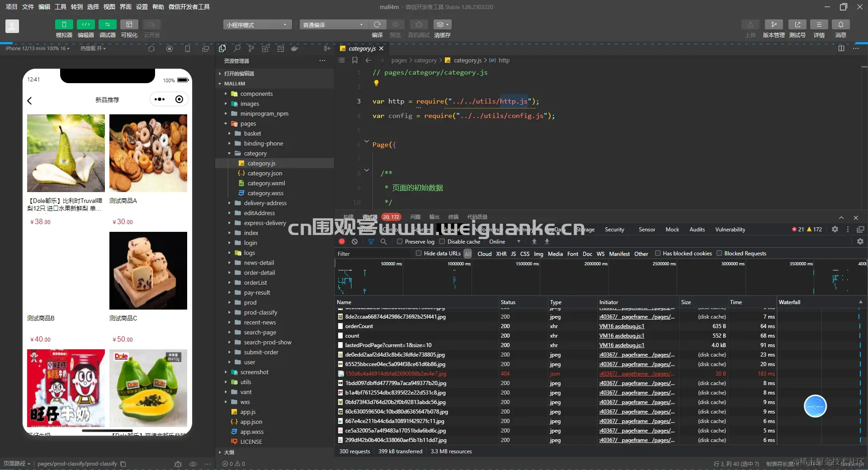Click the bookmark icon in the breadcrumb bar

coord(355,60)
